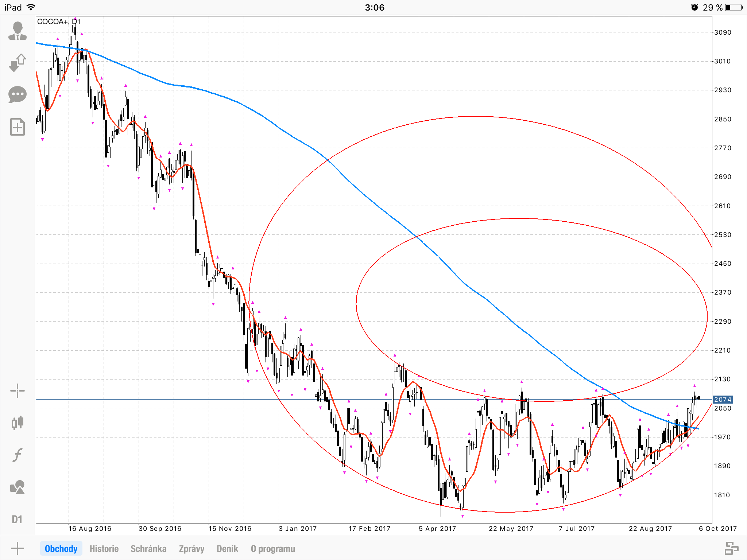Open the Schránka tab
Image resolution: width=747 pixels, height=560 pixels.
coord(148,549)
